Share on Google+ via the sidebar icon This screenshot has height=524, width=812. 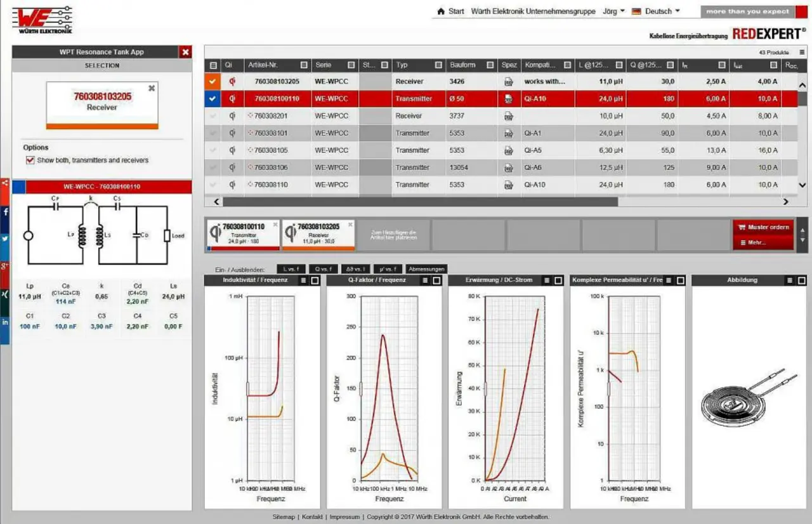point(4,266)
